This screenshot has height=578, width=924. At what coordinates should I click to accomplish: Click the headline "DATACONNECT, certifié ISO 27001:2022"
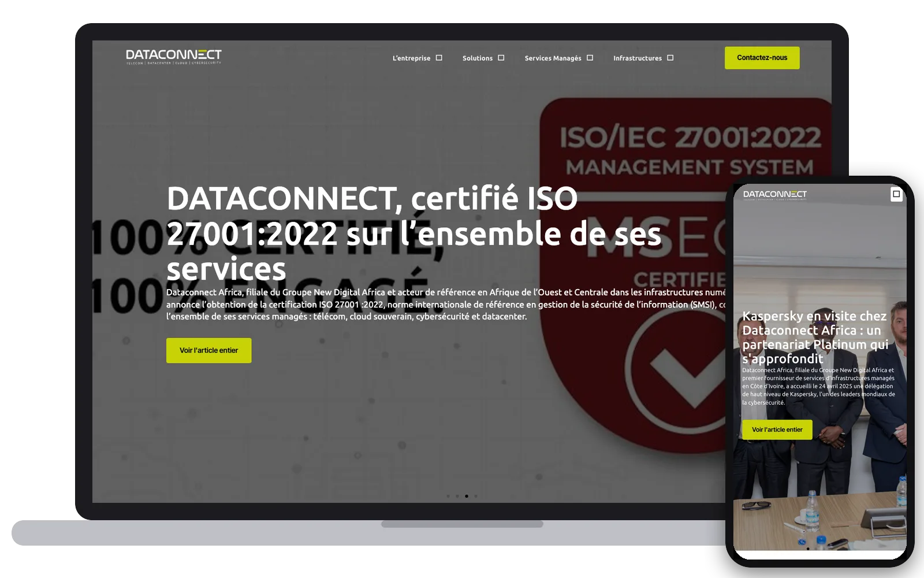click(413, 234)
